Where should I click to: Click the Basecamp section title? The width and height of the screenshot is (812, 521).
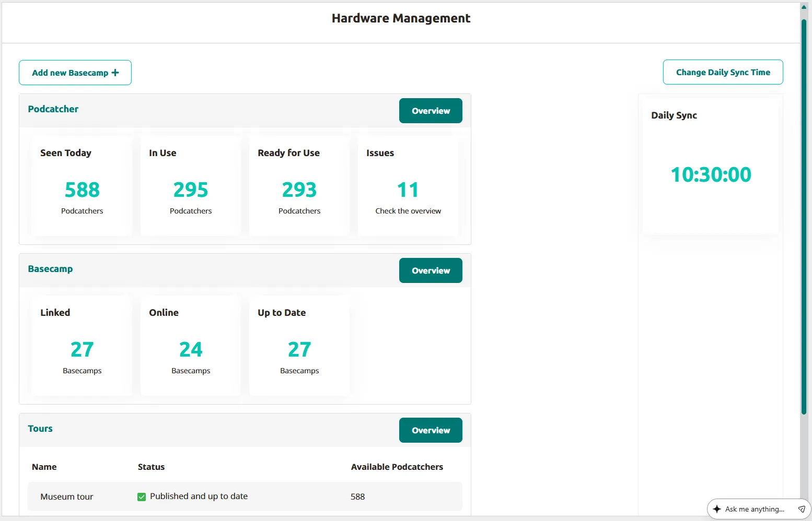click(x=50, y=268)
